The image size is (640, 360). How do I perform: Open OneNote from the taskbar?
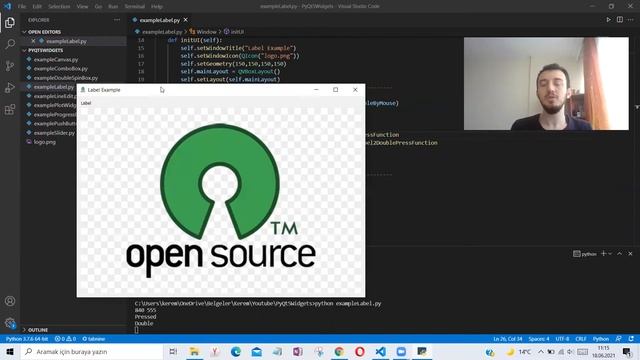[x=298, y=351]
